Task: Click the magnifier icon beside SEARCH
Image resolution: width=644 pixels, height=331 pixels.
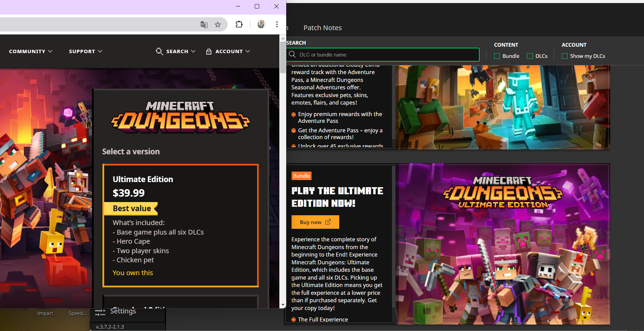Action: click(159, 51)
